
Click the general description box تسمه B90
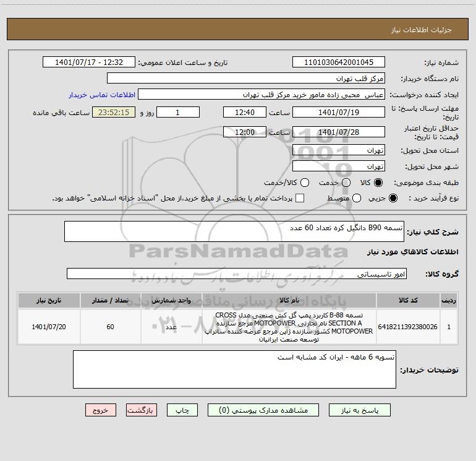point(234,231)
